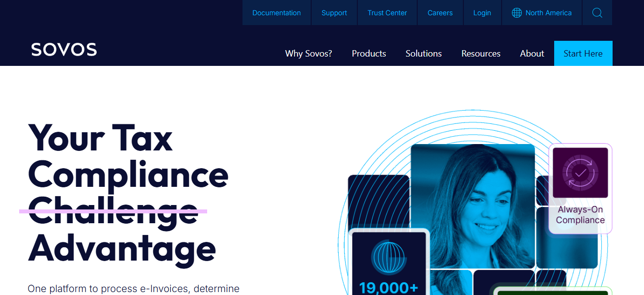Go to the Support page
Viewport: 644px width, 295px height.
[334, 12]
